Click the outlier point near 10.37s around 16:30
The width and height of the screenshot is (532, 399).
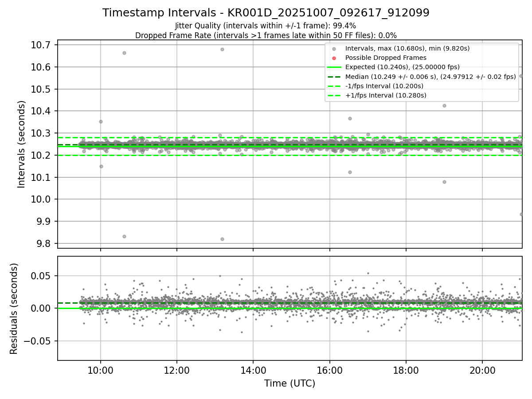(350, 118)
